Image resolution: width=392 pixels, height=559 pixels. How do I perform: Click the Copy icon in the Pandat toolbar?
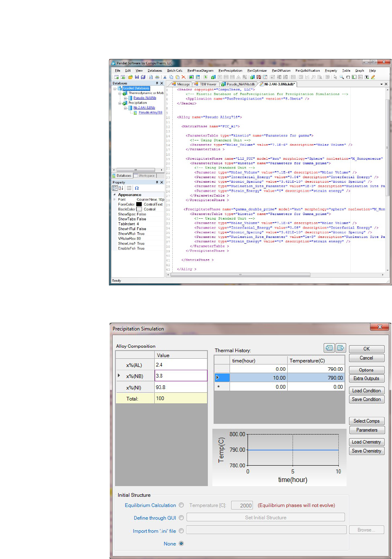(x=171, y=77)
